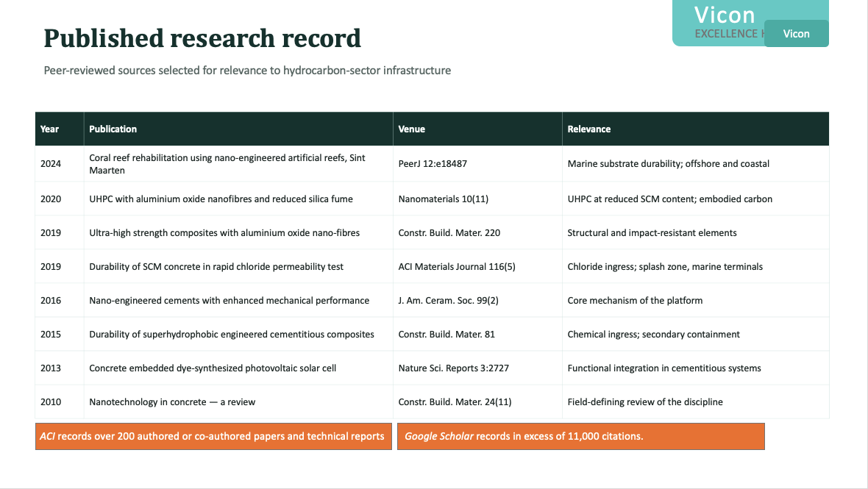
Task: Click 'Chloride ingress; splash zone, marine terminals'
Action: [x=696, y=267]
